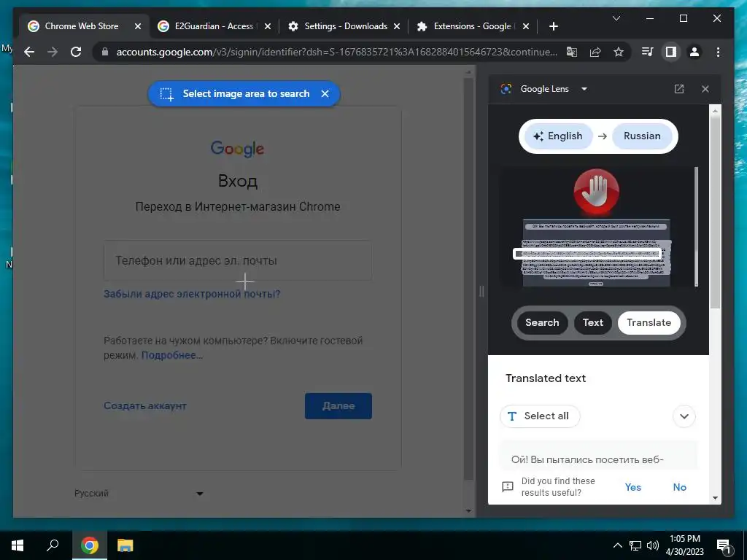Open File Explorer from the taskbar
Viewport: 747px width, 560px height.
click(125, 545)
